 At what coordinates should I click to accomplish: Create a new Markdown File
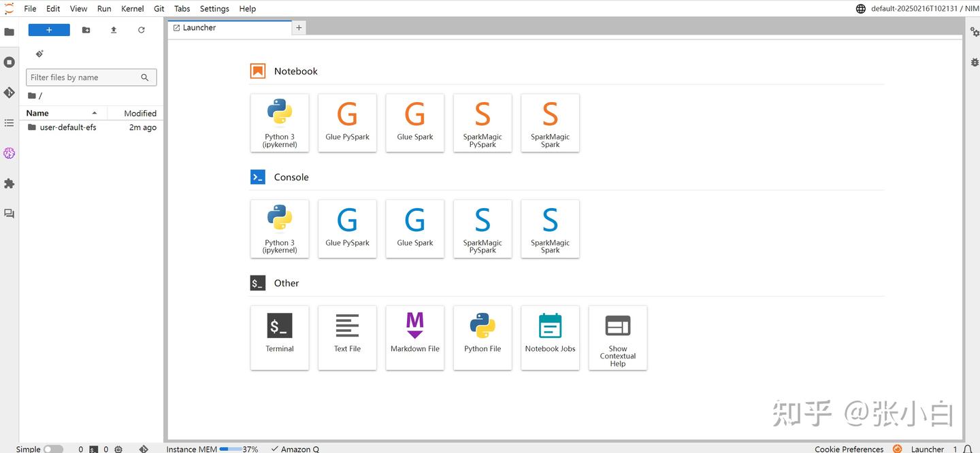[414, 337]
